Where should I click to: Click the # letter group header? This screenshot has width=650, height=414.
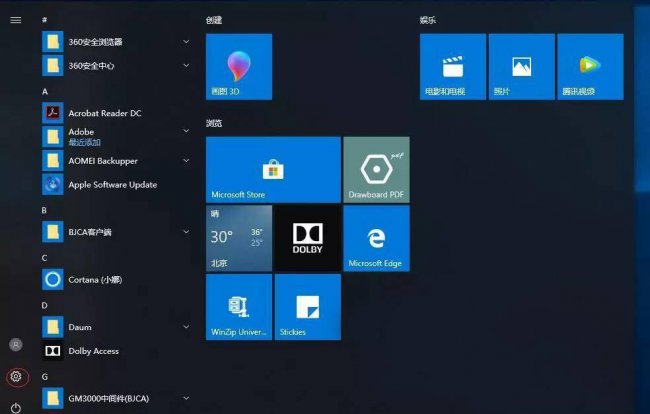tap(45, 19)
